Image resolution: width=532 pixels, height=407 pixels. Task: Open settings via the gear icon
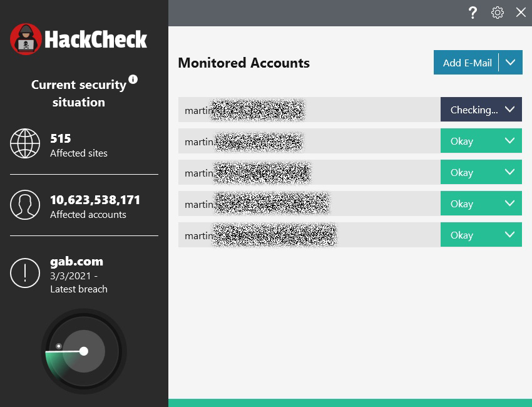[x=498, y=13]
